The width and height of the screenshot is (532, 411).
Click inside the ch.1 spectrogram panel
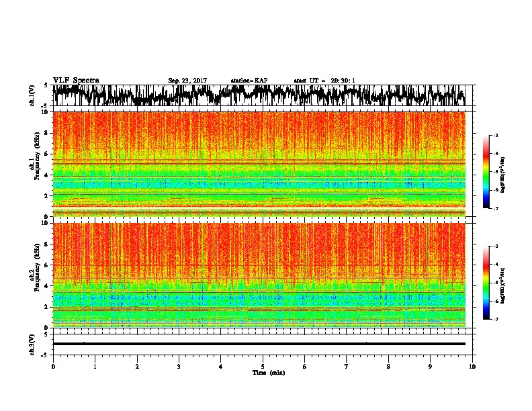[259, 164]
